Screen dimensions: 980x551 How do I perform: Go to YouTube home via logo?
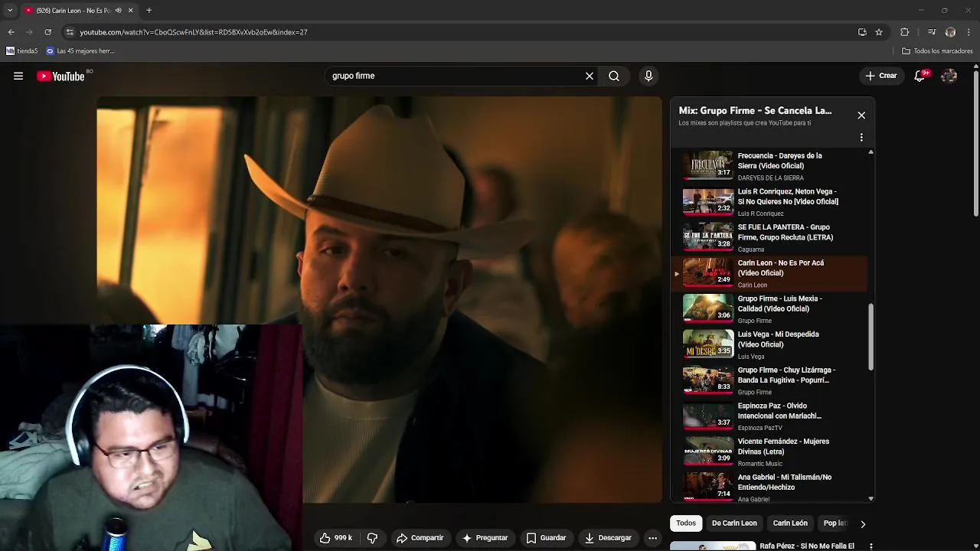pyautogui.click(x=60, y=76)
